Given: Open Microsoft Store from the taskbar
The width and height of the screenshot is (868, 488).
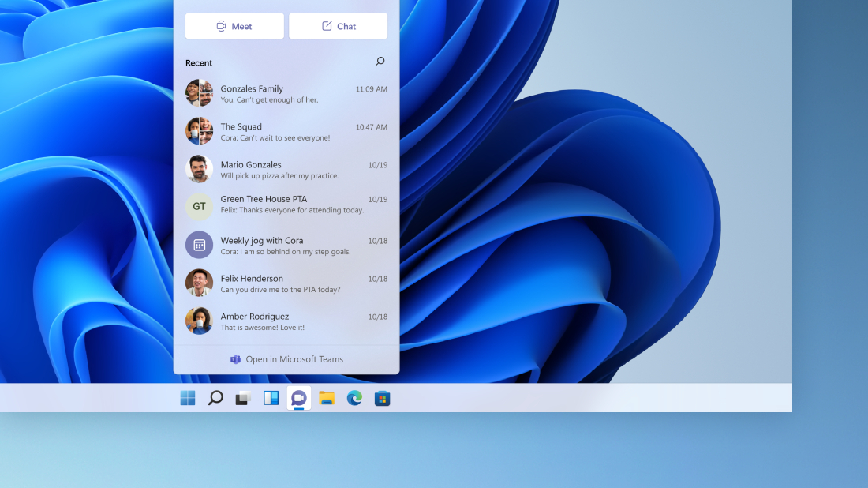Looking at the screenshot, I should point(382,398).
